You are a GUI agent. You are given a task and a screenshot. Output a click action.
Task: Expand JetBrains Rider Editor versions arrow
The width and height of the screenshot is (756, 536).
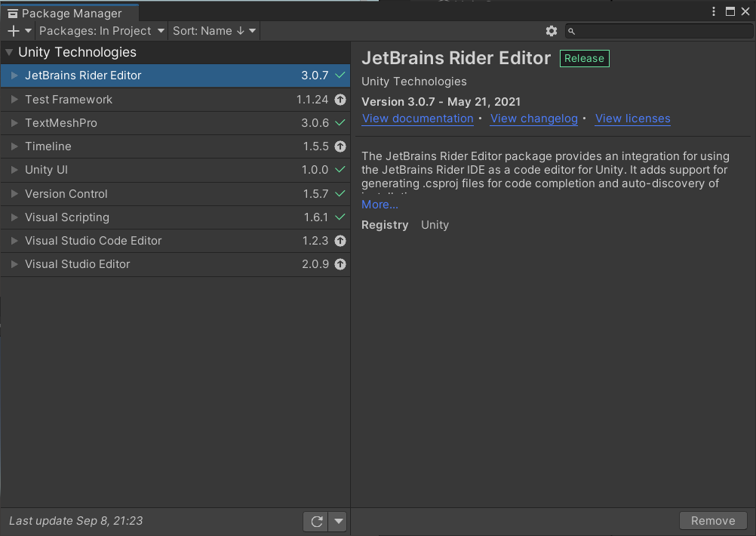click(x=14, y=75)
